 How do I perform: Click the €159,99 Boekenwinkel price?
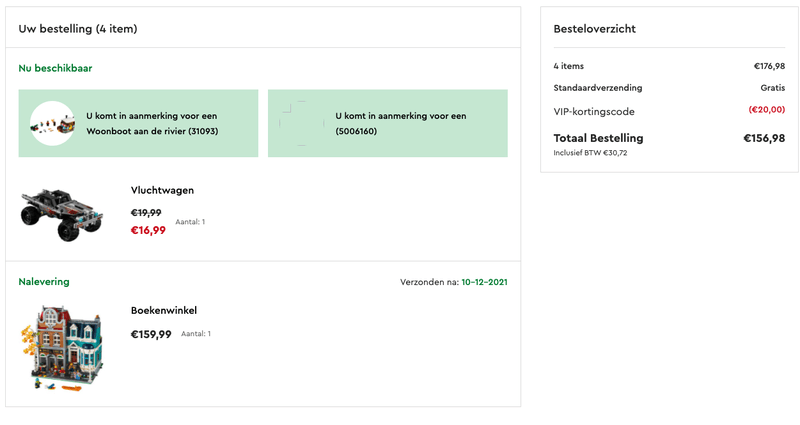click(151, 334)
